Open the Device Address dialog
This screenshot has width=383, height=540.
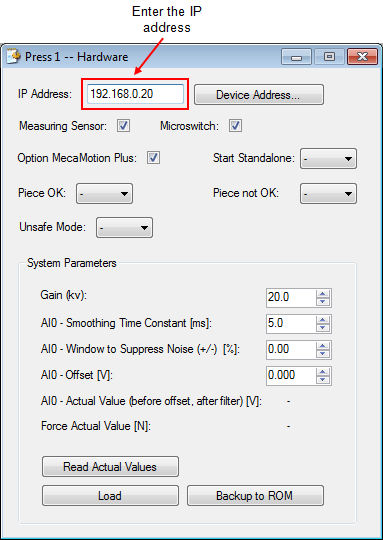(x=259, y=95)
